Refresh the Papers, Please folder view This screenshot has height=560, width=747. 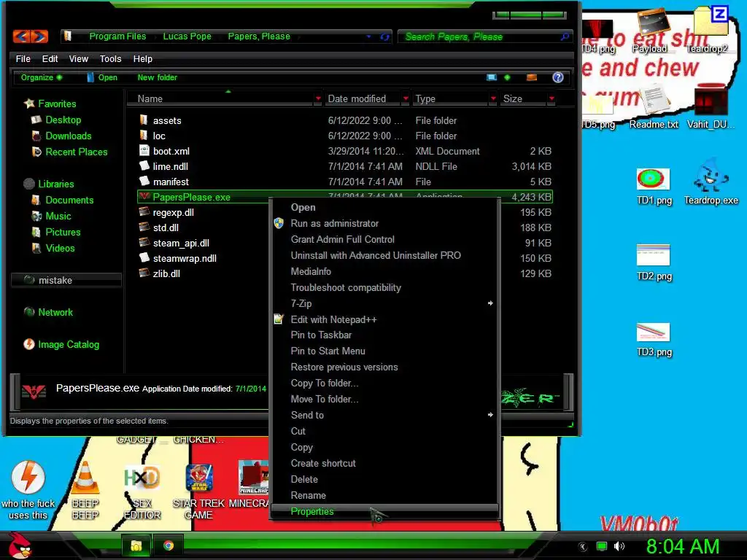[x=384, y=36]
